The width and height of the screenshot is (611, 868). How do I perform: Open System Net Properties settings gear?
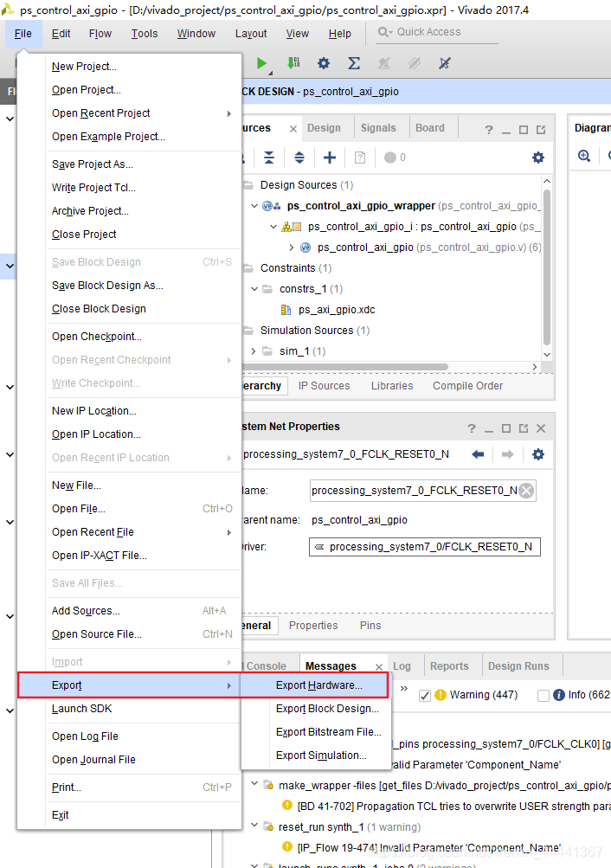pos(538,454)
